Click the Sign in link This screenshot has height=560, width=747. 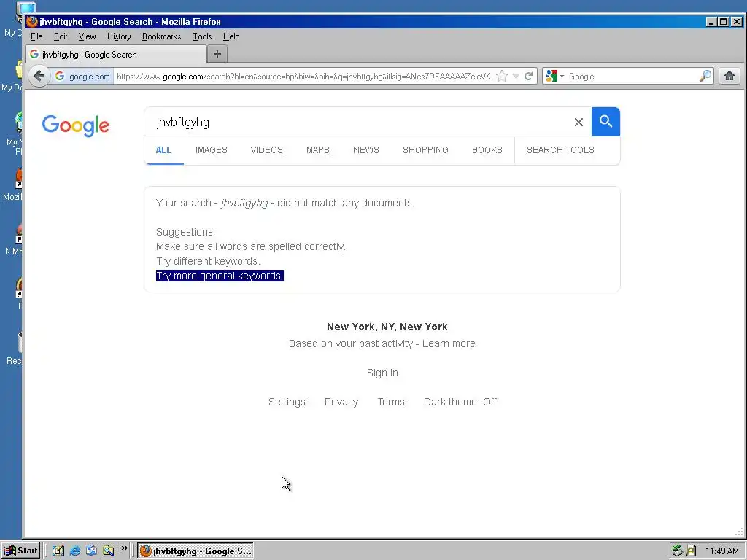382,373
